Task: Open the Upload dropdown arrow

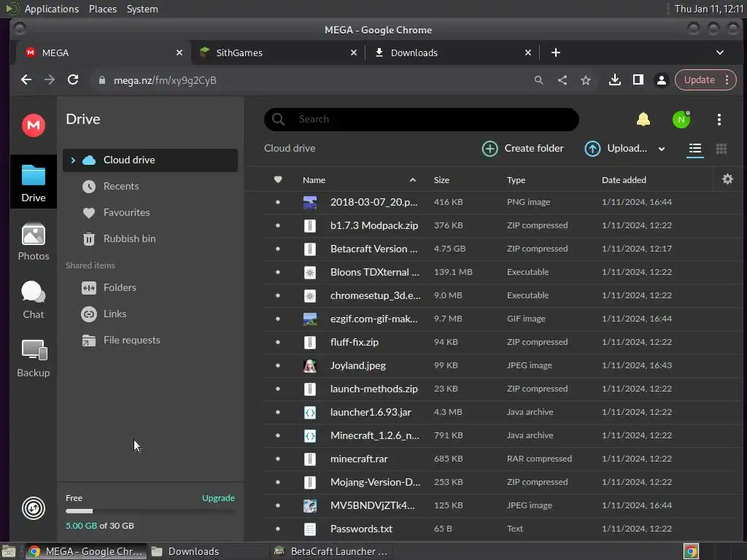Action: pos(661,149)
